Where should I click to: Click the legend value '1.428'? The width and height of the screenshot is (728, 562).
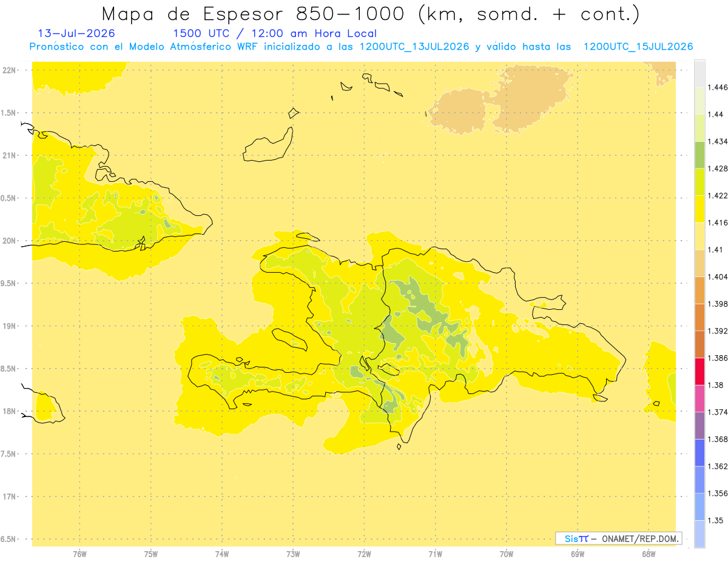click(x=718, y=169)
